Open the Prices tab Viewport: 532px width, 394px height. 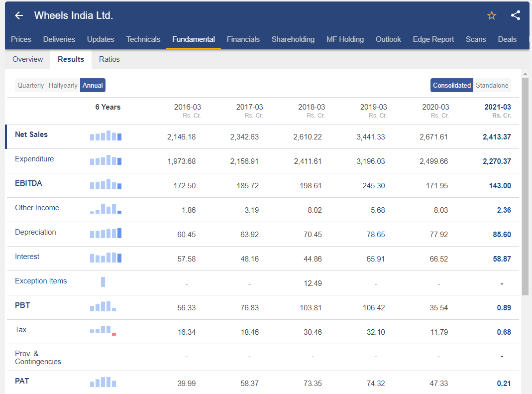click(21, 39)
